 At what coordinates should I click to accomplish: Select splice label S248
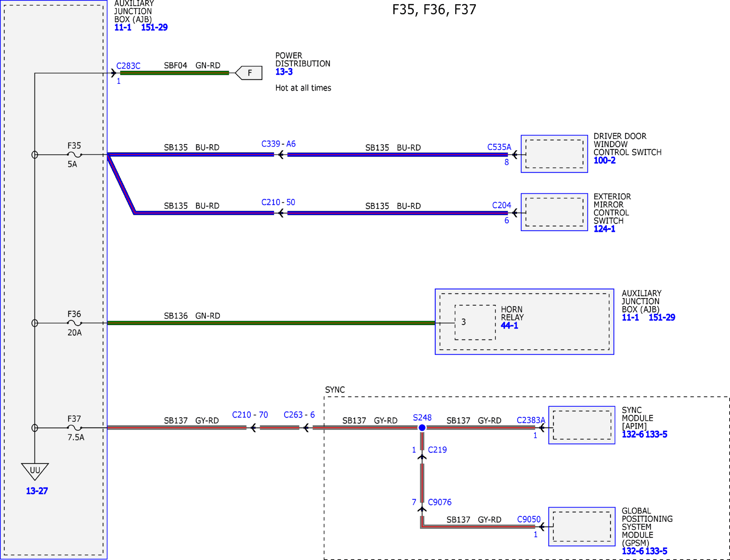[x=422, y=417]
